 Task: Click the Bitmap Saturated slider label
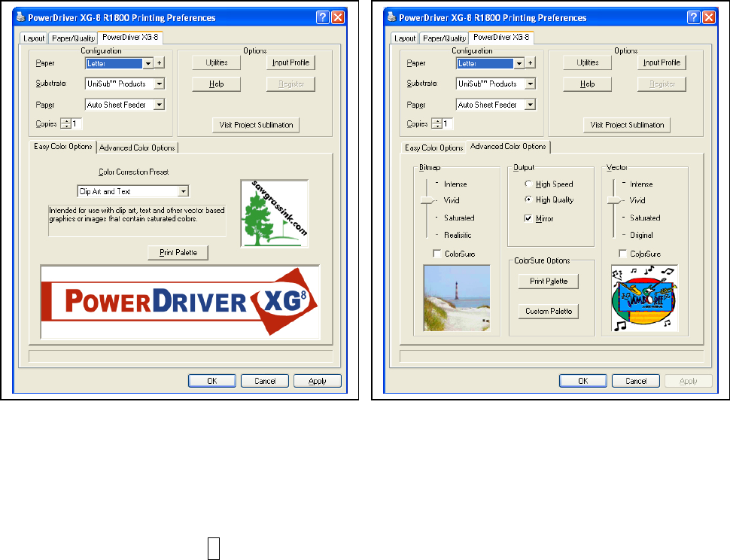pyautogui.click(x=459, y=218)
